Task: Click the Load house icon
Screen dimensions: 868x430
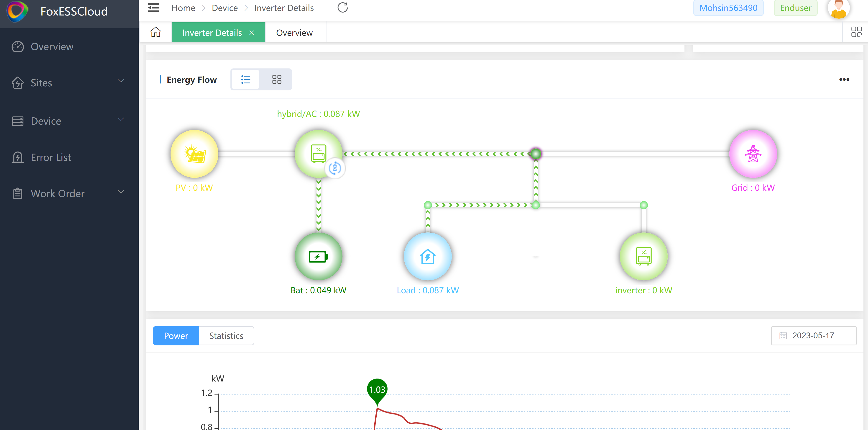Action: click(428, 257)
